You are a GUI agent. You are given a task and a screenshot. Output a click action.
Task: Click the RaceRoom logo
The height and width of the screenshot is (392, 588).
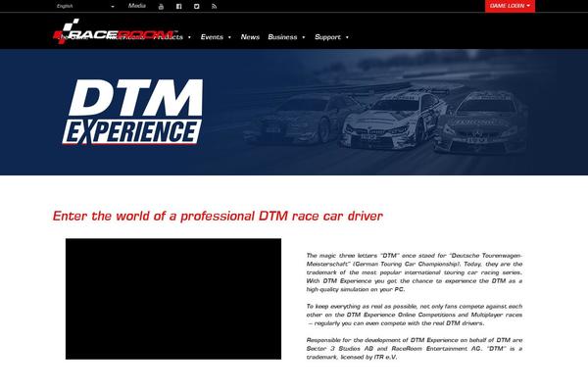(x=115, y=31)
